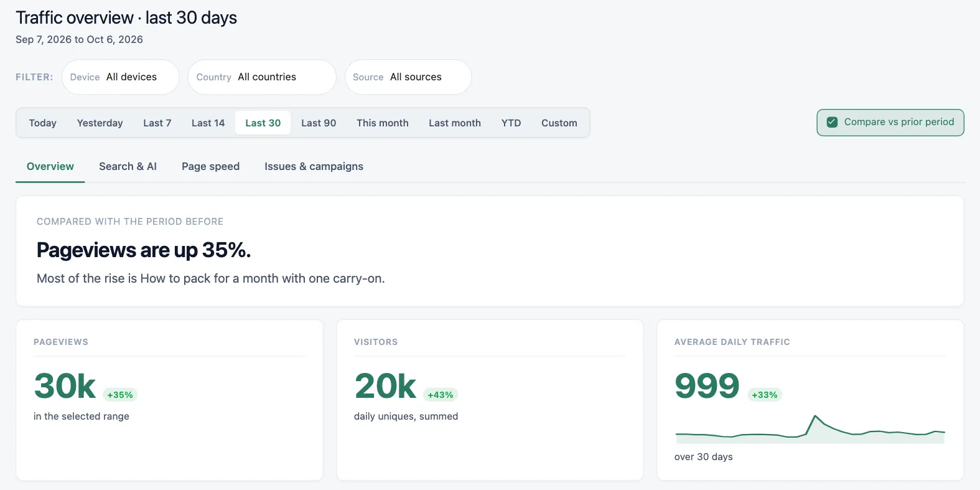Select the Yesterday date range
The width and height of the screenshot is (980, 490).
[x=100, y=123]
